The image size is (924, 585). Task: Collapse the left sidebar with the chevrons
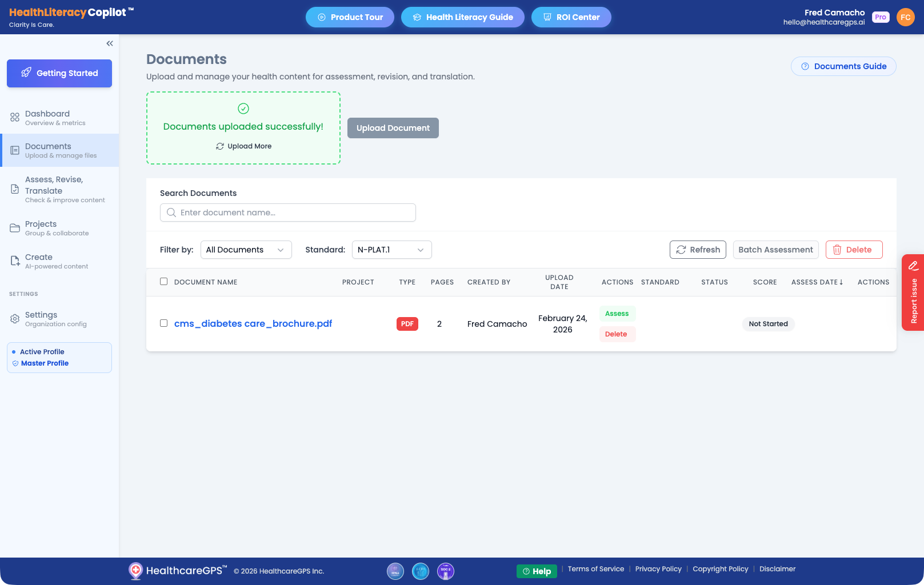[110, 43]
